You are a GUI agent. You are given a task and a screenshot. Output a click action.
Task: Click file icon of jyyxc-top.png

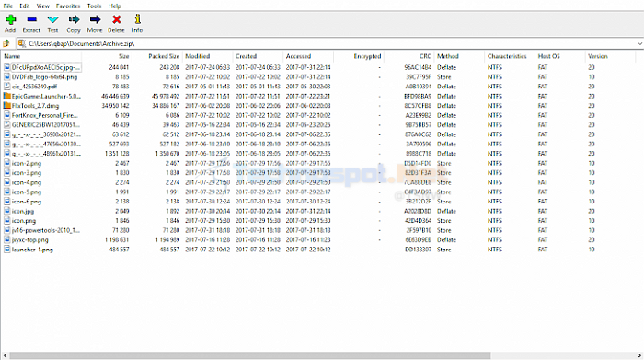point(7,240)
